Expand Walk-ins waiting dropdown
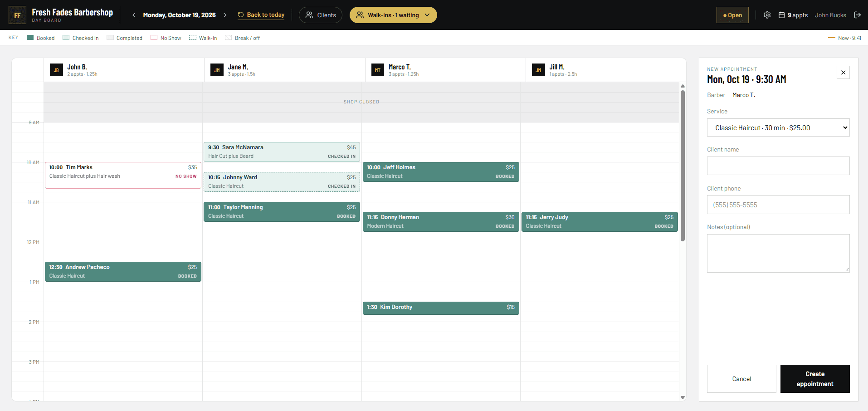 point(393,15)
